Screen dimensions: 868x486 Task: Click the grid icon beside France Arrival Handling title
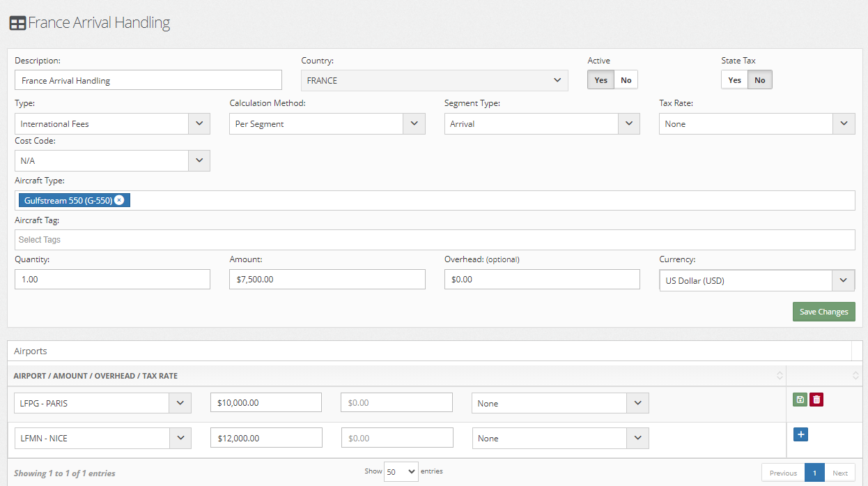click(17, 23)
